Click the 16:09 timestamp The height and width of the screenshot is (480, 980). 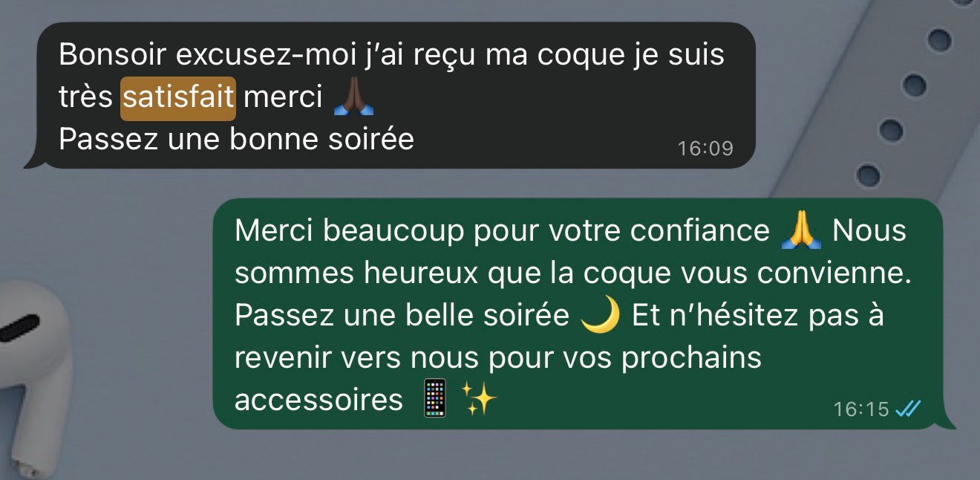[705, 148]
